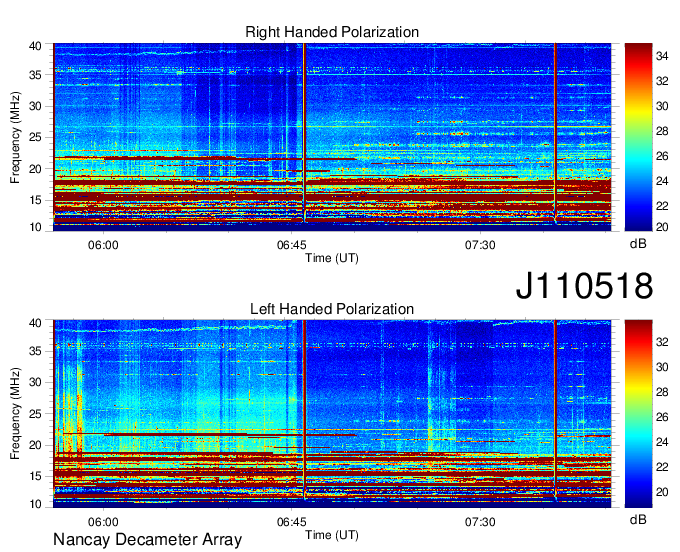This screenshot has width=680, height=552.
Task: Click the 10 MHz tick of Right Handed plot
Action: point(36,227)
